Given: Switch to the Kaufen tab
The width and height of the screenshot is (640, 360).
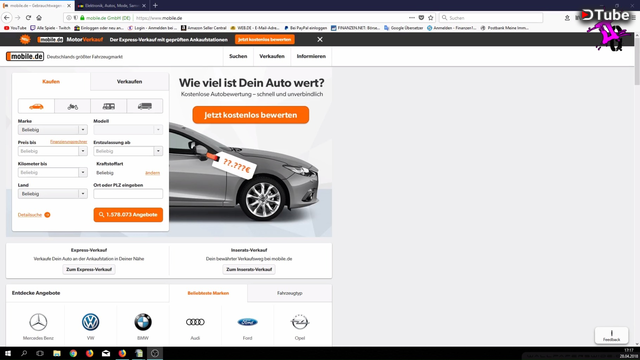Looking at the screenshot, I should [51, 82].
